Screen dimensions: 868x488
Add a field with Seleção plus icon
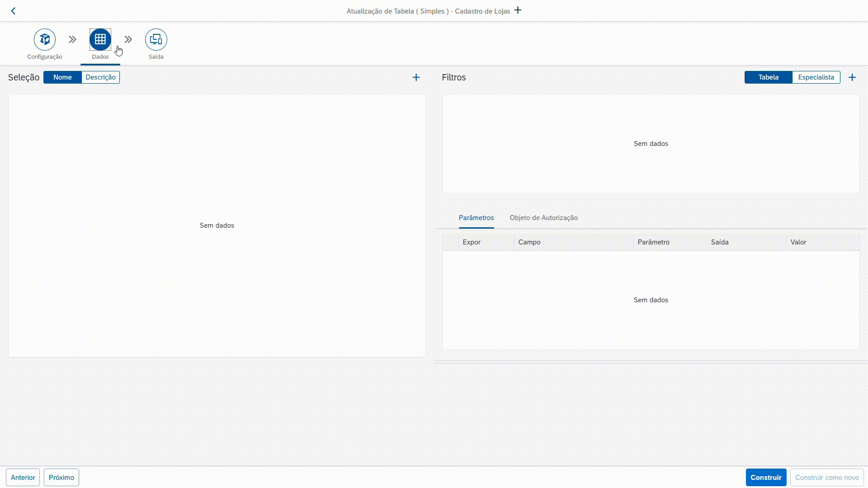pyautogui.click(x=416, y=77)
